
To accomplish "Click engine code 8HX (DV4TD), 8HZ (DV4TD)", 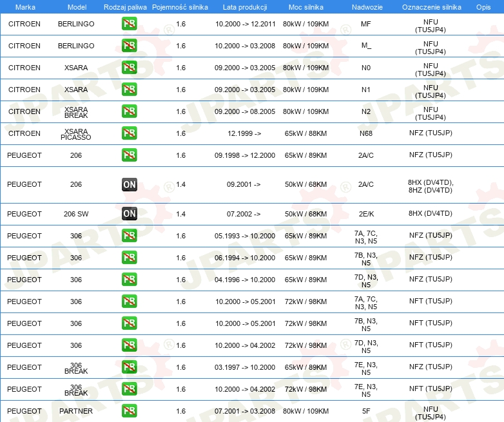I will 431,186.
